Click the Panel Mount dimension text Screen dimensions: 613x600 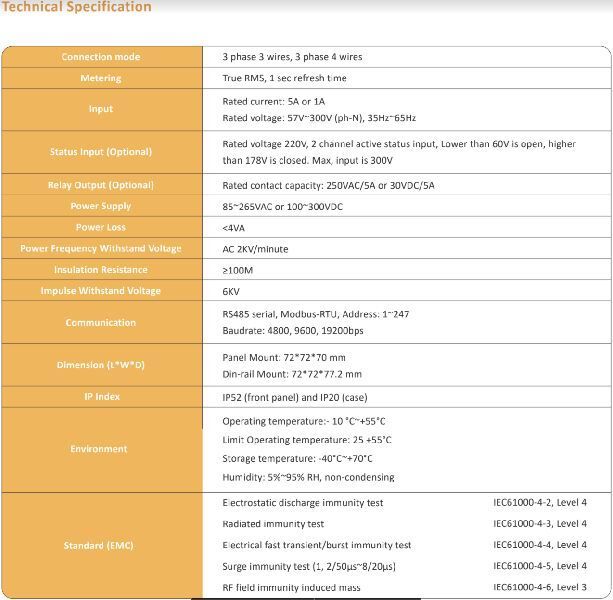283,357
